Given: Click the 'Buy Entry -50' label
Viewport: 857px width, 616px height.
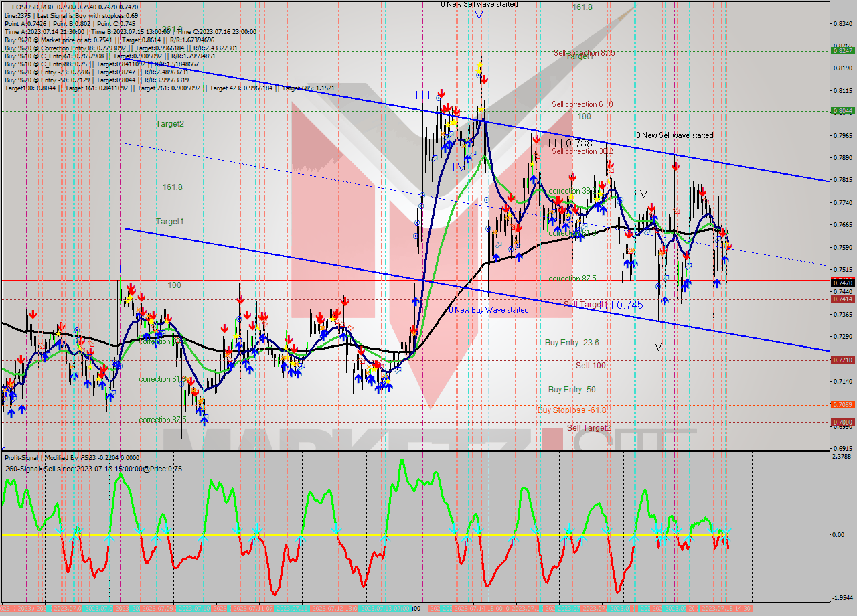Looking at the screenshot, I should (x=572, y=390).
